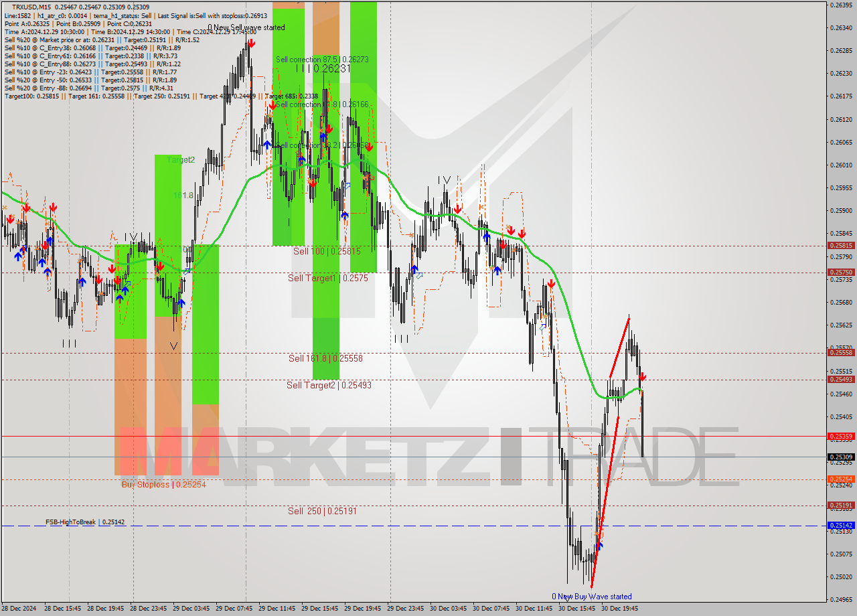Select the 'Sell correction 87.5 | 0.26273' label
The image size is (857, 616).
click(322, 60)
